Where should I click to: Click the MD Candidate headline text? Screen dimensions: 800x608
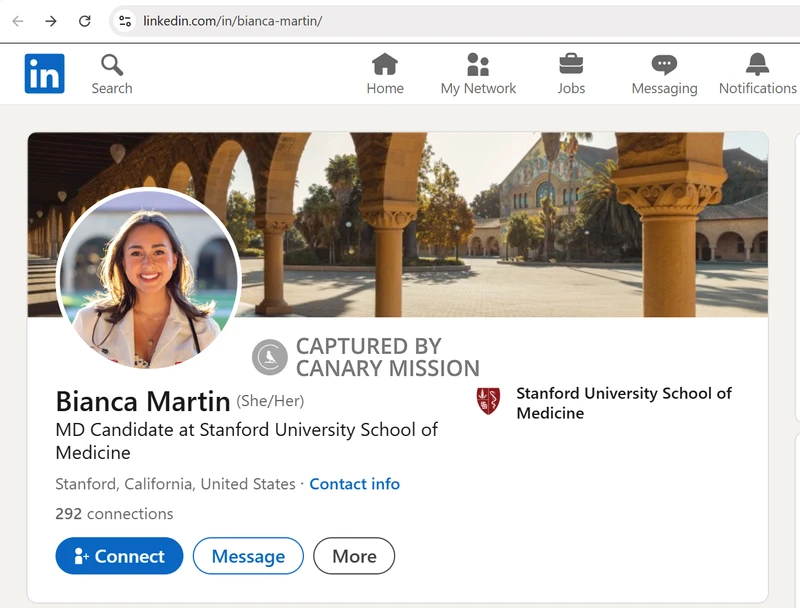coord(246,441)
